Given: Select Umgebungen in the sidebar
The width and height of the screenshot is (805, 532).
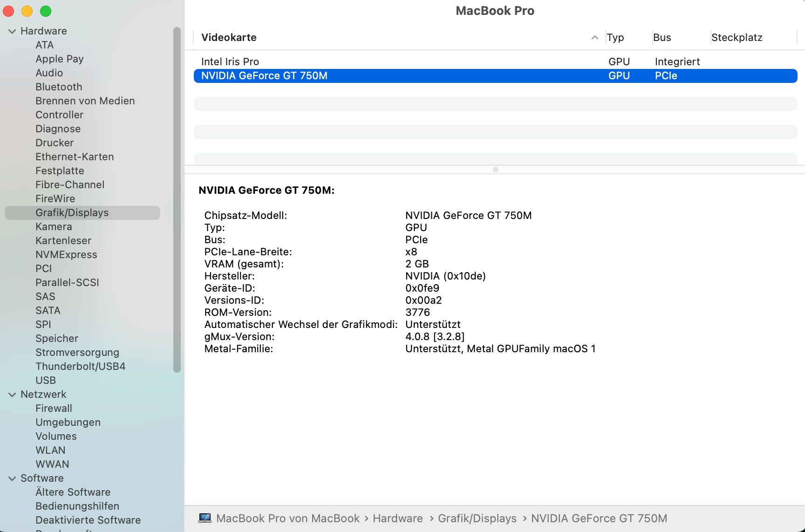Looking at the screenshot, I should tap(68, 422).
